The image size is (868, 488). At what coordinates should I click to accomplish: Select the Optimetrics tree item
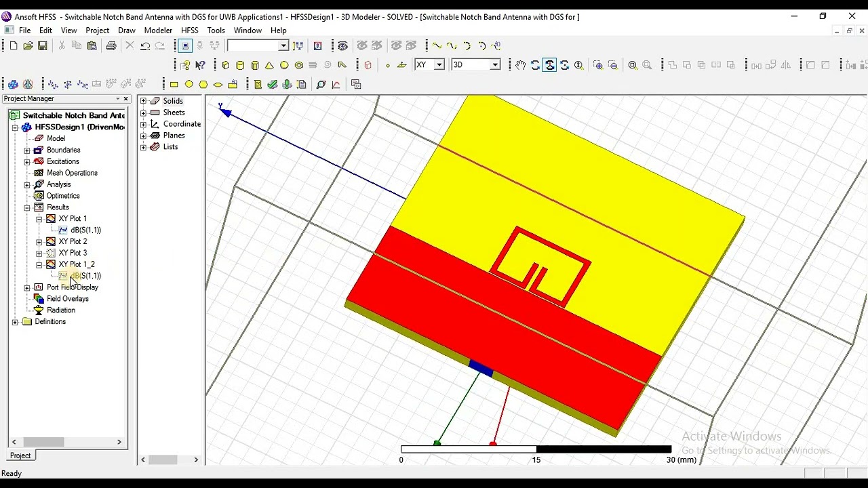[x=63, y=196]
